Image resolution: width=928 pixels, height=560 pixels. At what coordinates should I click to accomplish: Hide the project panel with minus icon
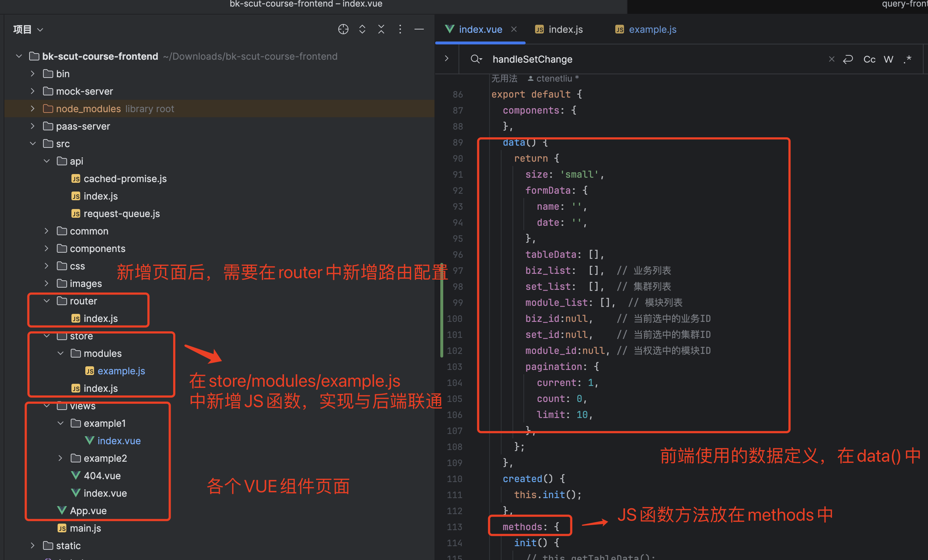[x=419, y=29]
